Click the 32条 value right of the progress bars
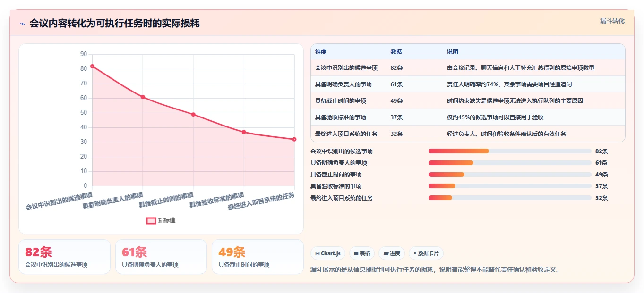The width and height of the screenshot is (644, 293). (x=601, y=198)
